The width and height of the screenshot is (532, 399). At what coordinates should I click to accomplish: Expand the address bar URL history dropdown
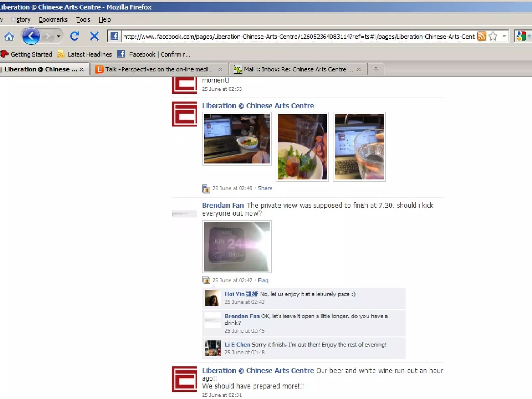pyautogui.click(x=504, y=36)
